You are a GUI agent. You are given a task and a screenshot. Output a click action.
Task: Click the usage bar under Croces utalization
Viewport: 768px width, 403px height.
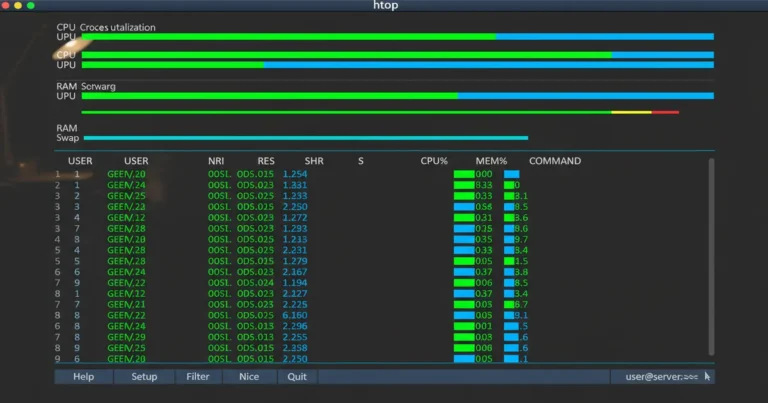coord(398,37)
